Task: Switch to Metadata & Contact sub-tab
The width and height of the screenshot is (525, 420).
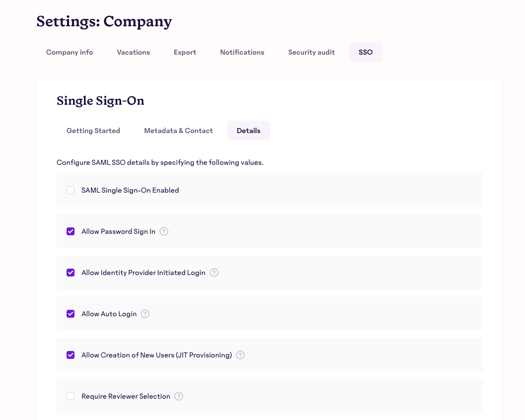Action: click(x=178, y=131)
